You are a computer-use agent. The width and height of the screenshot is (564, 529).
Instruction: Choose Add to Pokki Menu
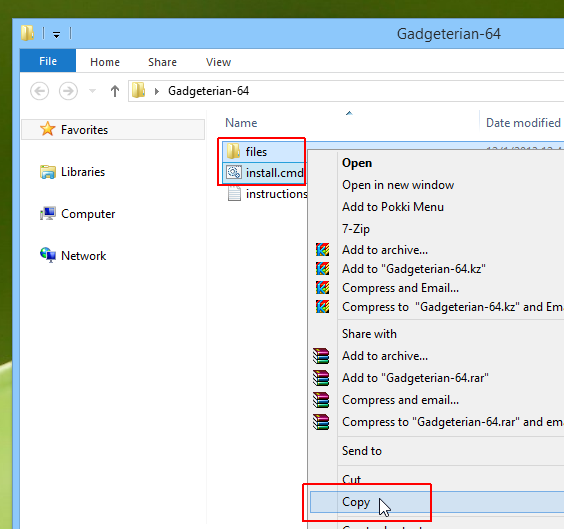coord(393,207)
